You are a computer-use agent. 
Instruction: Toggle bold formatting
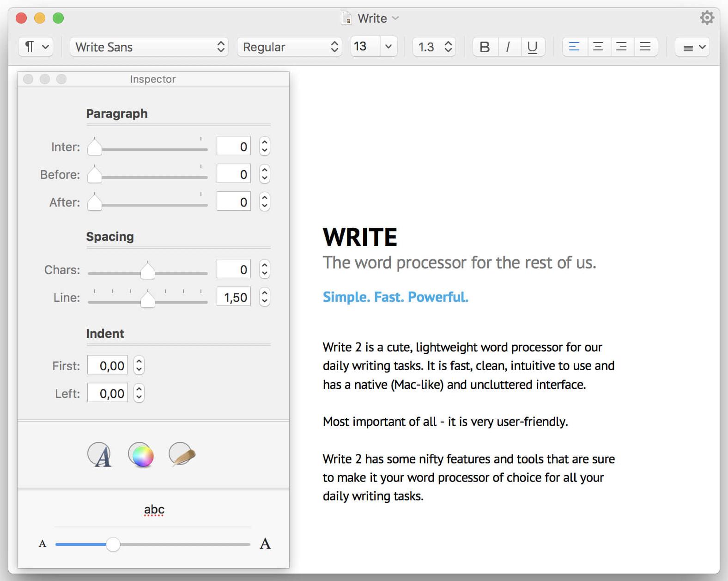[485, 47]
